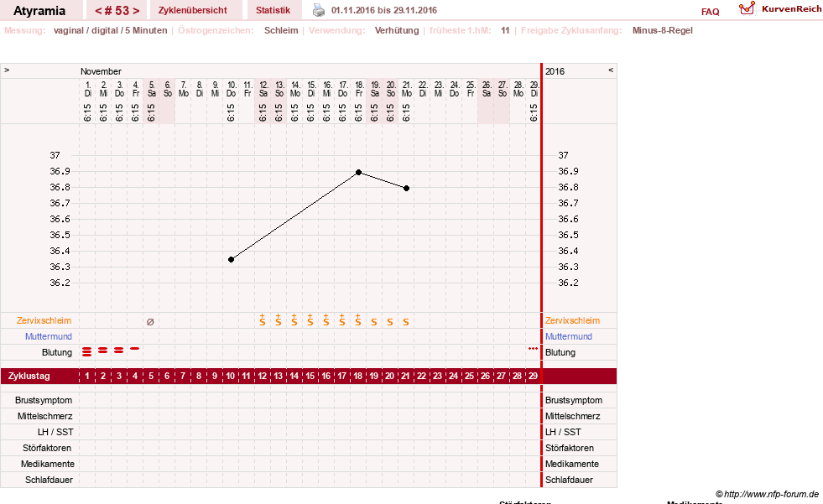This screenshot has width=823, height=504.
Task: Click the Zyklustag header label
Action: (x=29, y=376)
